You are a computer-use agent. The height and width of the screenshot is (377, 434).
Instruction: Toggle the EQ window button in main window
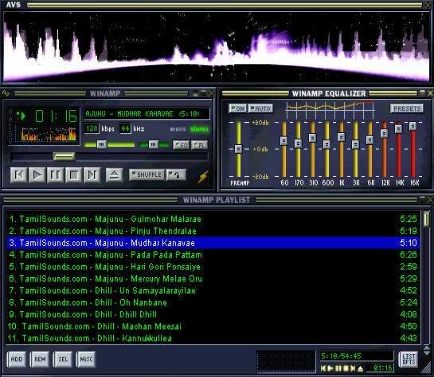[x=181, y=145]
